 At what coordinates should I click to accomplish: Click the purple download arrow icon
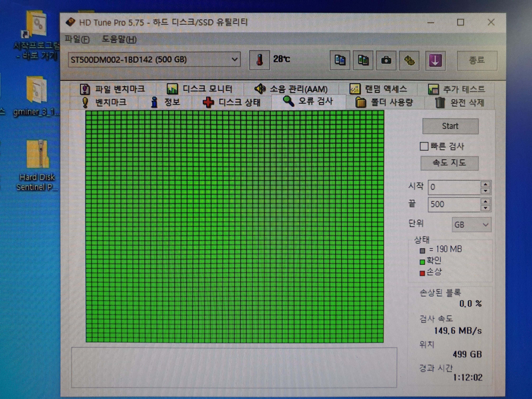coord(435,60)
